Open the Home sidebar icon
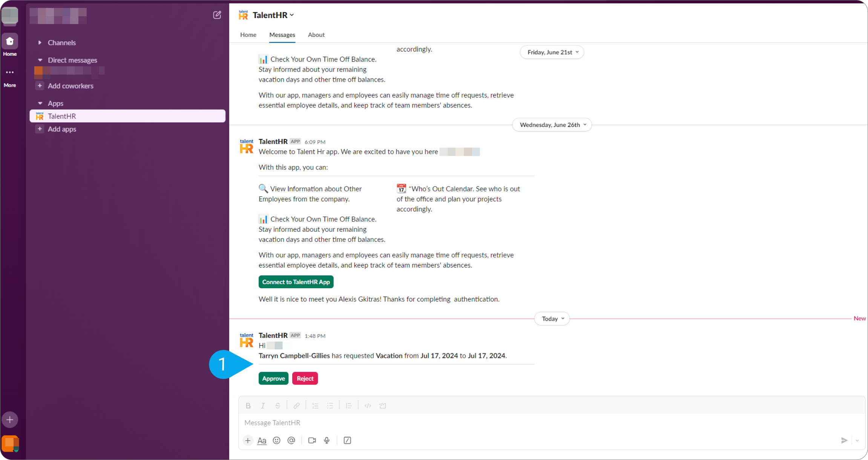Screen dimensions: 868x460 (x=10, y=41)
